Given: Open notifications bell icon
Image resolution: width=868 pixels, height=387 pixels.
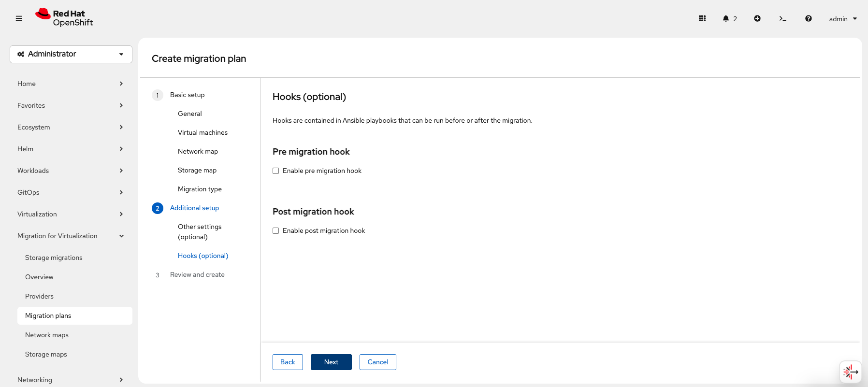Looking at the screenshot, I should click(726, 18).
